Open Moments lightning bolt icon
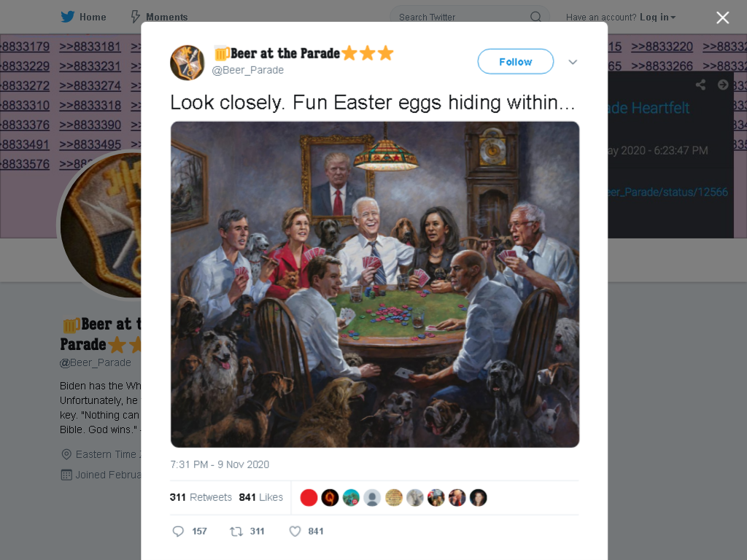Image resolution: width=747 pixels, height=560 pixels. 136,17
